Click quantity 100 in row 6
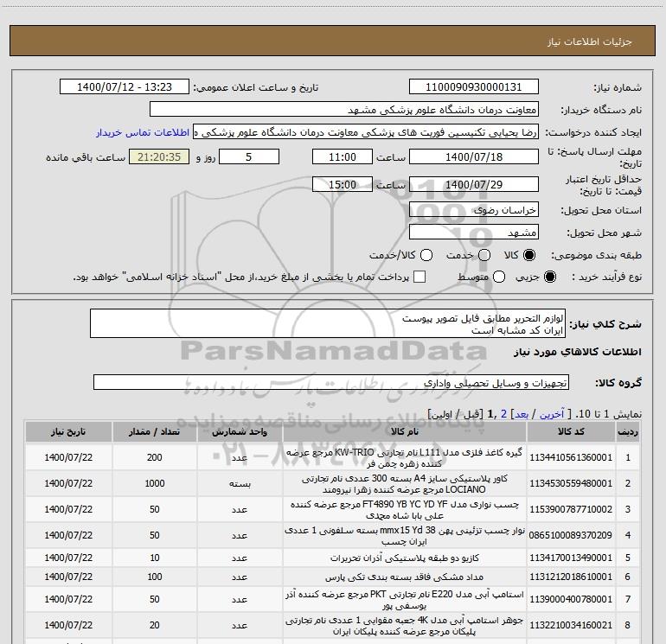 [155, 577]
